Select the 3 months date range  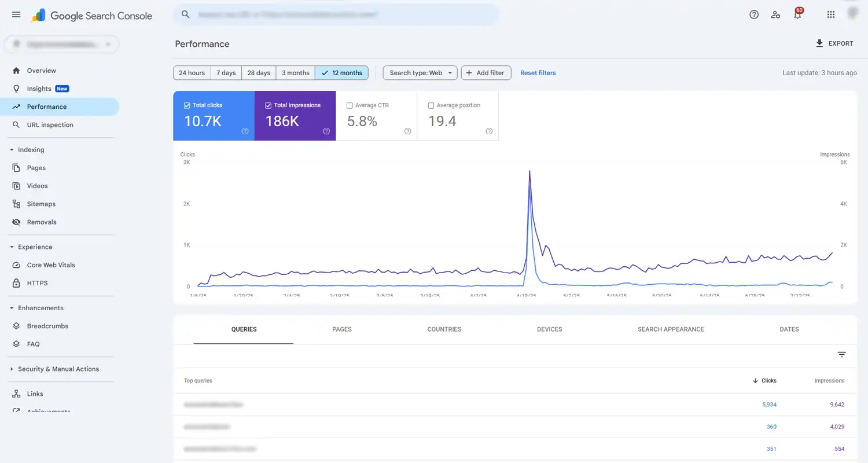point(295,72)
